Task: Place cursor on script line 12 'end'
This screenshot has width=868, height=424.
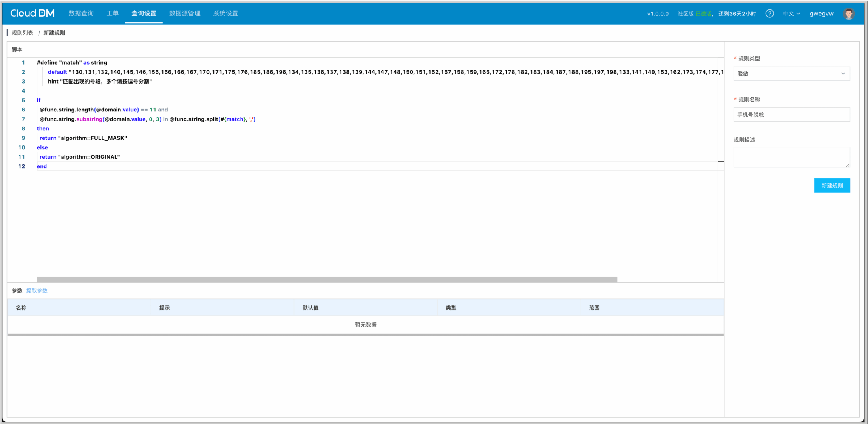Action: coord(42,166)
